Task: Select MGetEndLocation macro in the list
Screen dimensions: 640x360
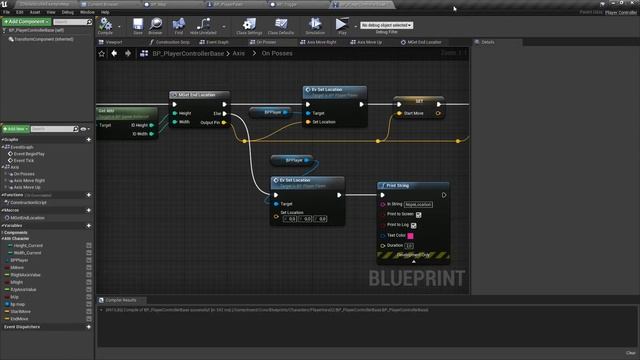Action: (27, 218)
